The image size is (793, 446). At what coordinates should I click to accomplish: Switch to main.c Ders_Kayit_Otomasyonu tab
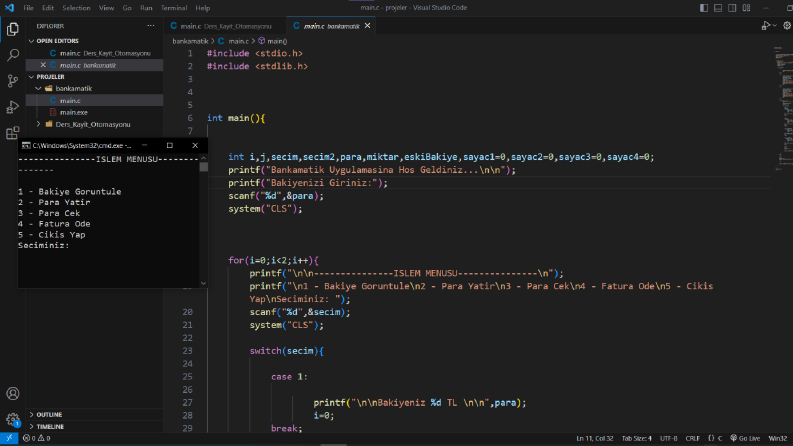pos(225,26)
